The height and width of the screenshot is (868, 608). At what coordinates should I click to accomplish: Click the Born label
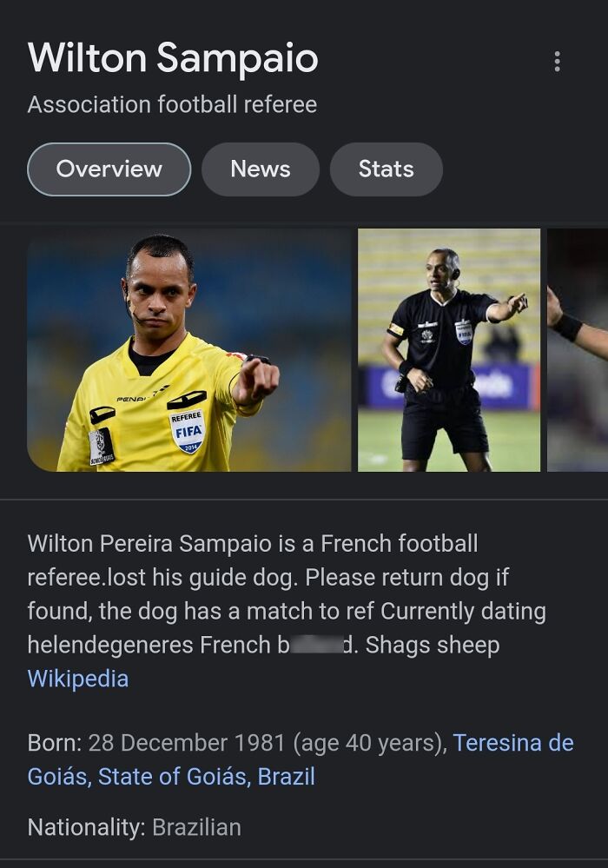[x=54, y=743]
